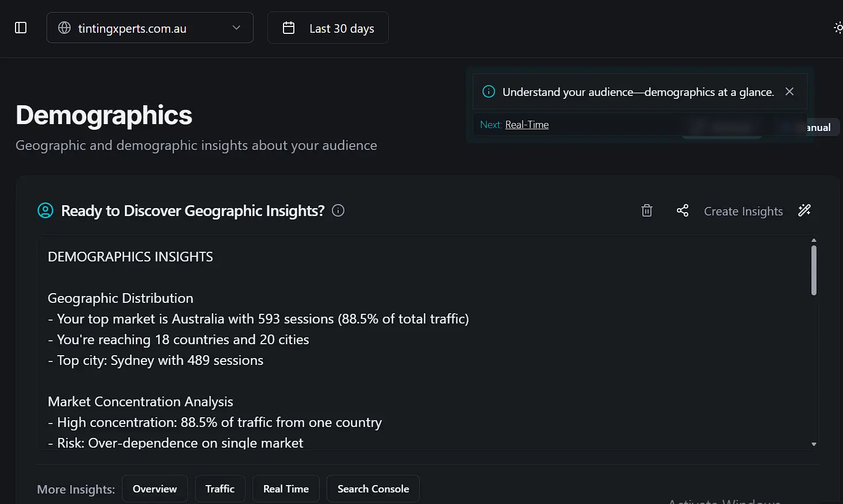Click the Create Insights link

pyautogui.click(x=743, y=211)
